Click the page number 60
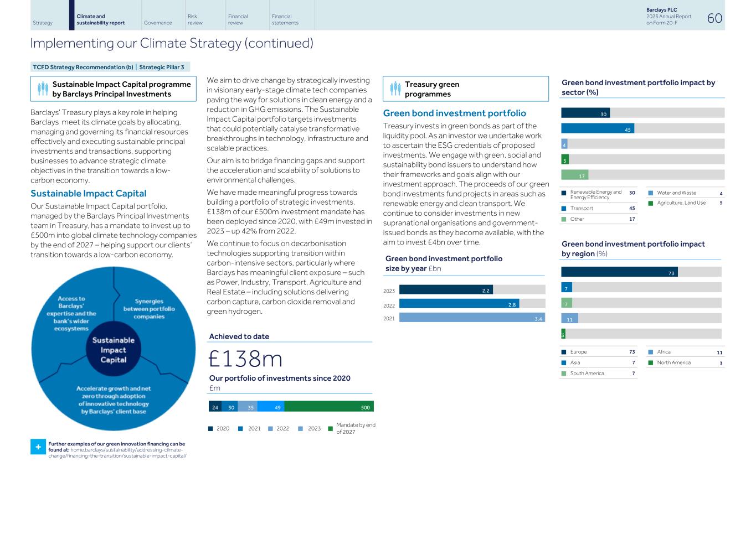This screenshot has width=756, height=534. [x=714, y=18]
